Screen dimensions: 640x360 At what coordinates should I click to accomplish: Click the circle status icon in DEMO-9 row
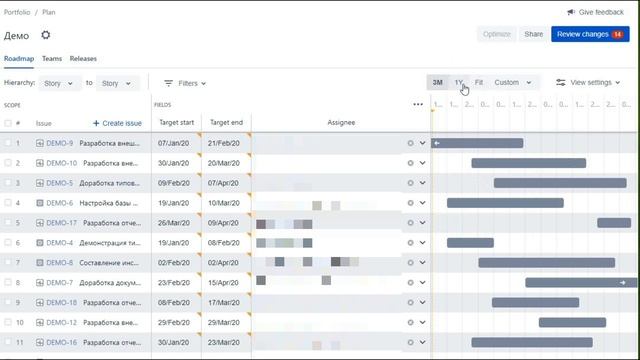(411, 143)
